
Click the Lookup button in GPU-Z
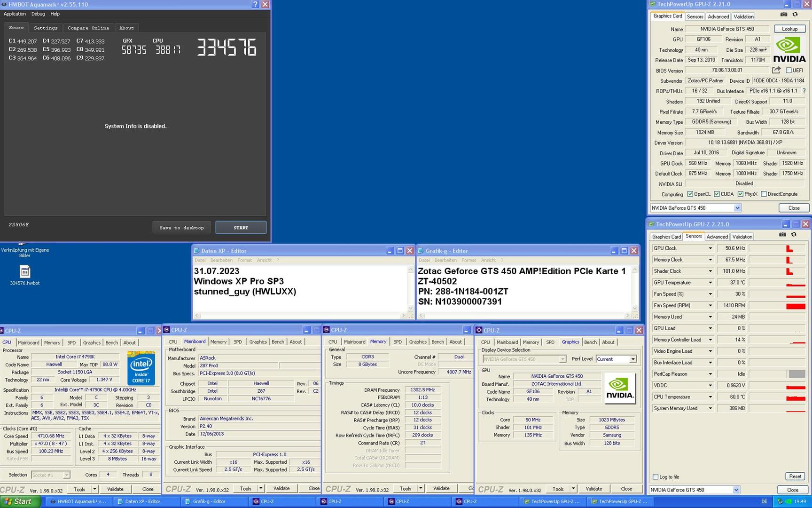[x=789, y=29]
